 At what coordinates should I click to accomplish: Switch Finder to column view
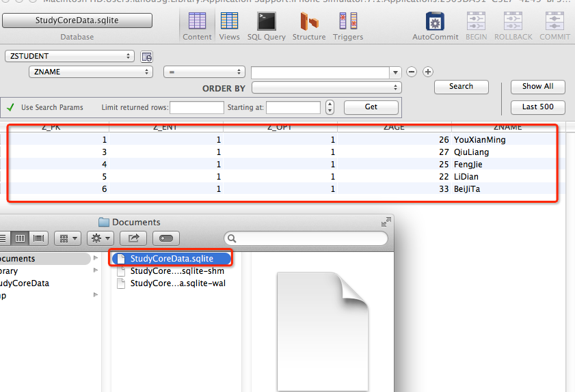(x=20, y=238)
